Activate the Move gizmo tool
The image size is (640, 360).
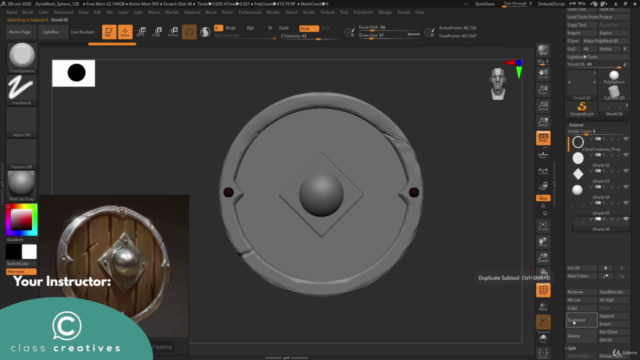coord(141,32)
